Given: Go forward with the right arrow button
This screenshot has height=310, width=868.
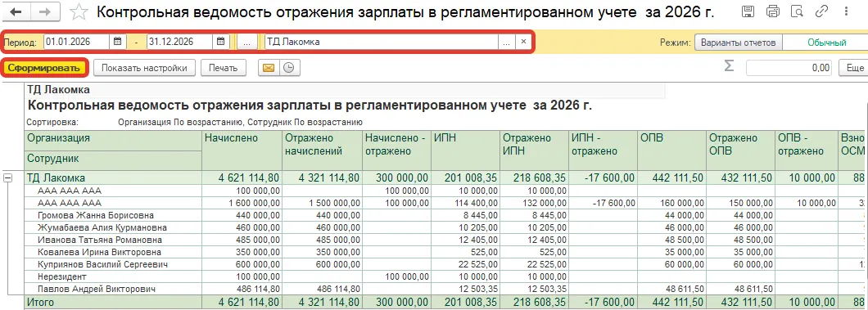Looking at the screenshot, I should coord(45,11).
